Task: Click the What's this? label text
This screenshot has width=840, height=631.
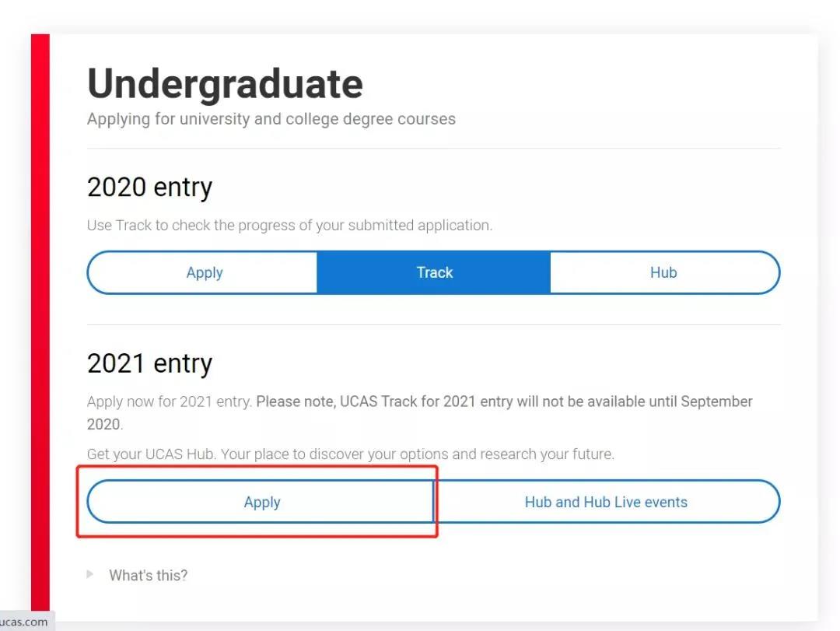Action: (x=148, y=576)
